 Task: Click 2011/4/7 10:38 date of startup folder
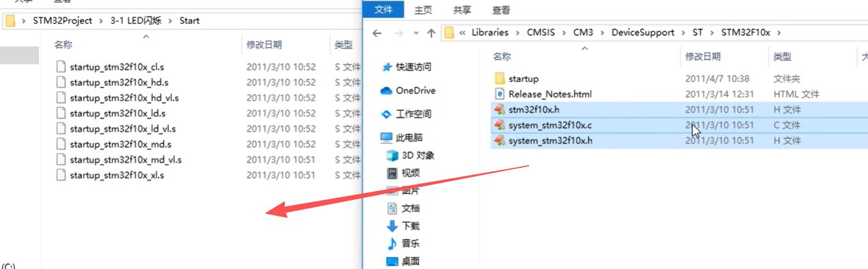tap(717, 79)
